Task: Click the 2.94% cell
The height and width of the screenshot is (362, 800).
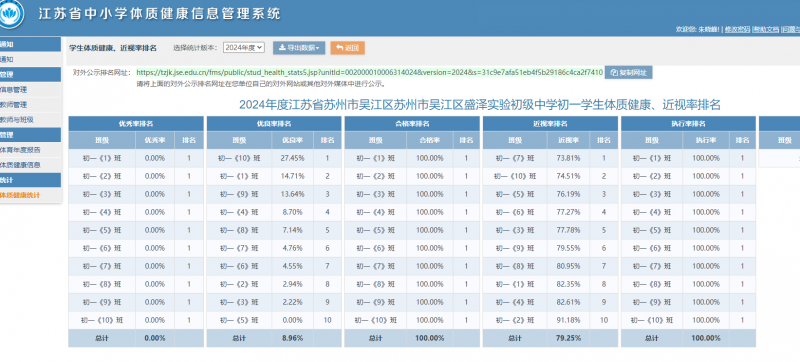Action: point(292,284)
